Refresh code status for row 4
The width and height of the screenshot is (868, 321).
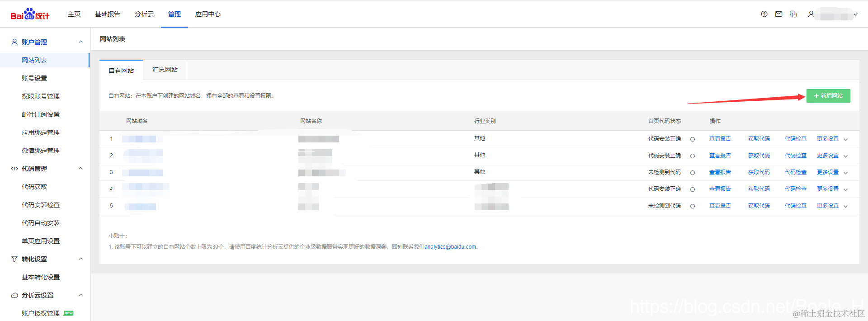point(693,189)
